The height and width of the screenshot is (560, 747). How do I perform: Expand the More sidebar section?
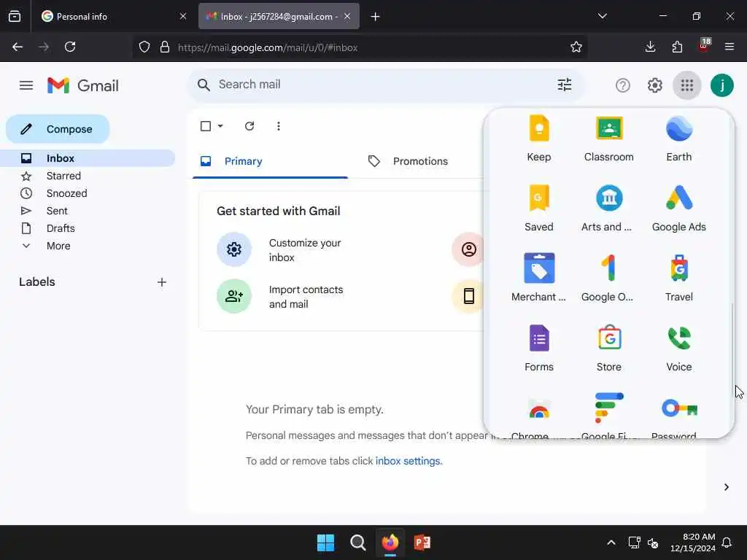tap(58, 246)
